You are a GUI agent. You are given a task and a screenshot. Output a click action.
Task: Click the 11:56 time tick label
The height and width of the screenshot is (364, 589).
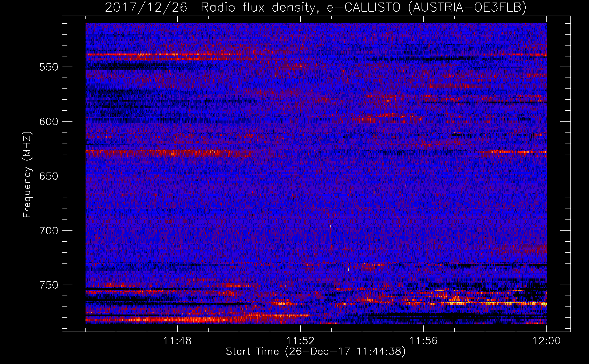pos(424,341)
